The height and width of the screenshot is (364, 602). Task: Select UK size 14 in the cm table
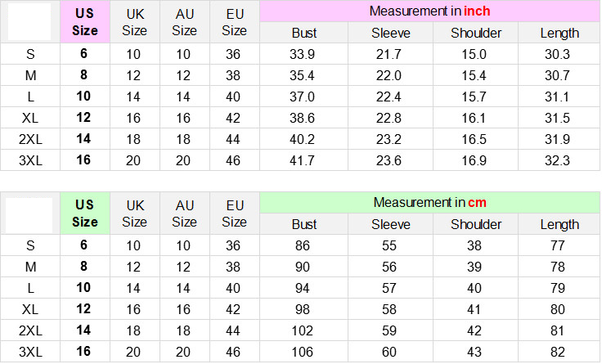[x=134, y=287]
